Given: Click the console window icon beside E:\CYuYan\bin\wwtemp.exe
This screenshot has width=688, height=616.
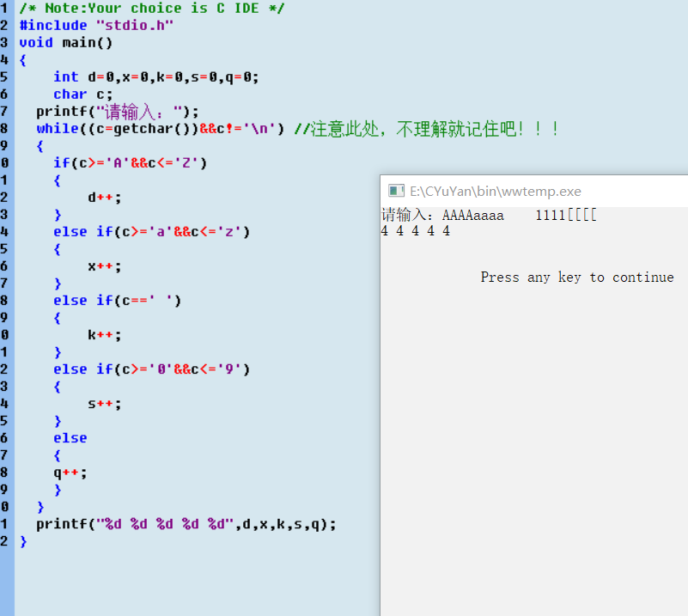Looking at the screenshot, I should 396,191.
